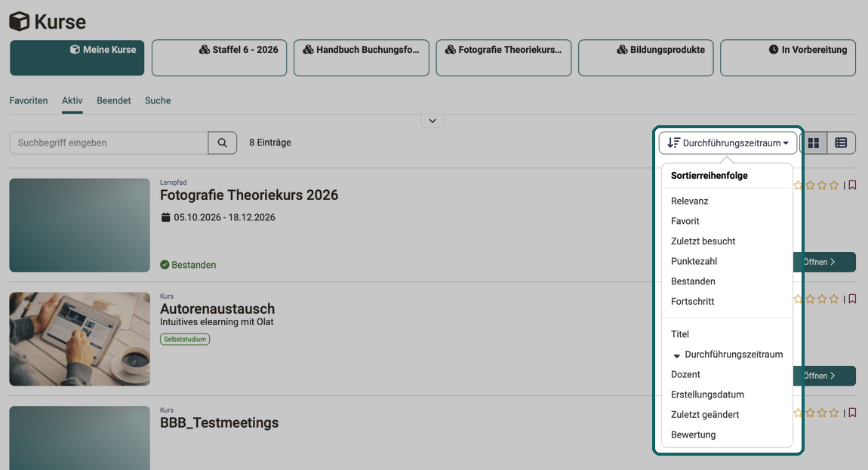Click the Suchbegriff eingeben search field
This screenshot has height=470, width=868.
point(109,143)
